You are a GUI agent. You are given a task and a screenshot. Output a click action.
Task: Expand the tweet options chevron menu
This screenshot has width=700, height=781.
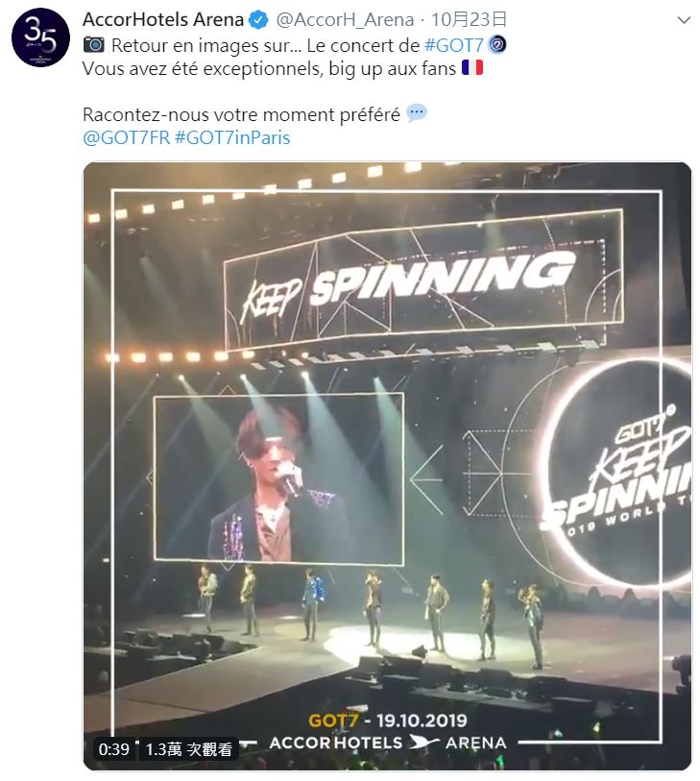tap(684, 19)
